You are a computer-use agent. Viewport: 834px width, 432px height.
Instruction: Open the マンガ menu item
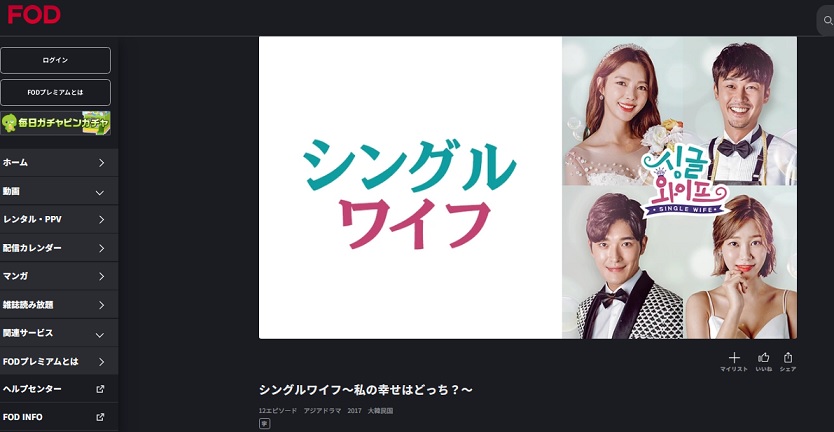(59, 276)
